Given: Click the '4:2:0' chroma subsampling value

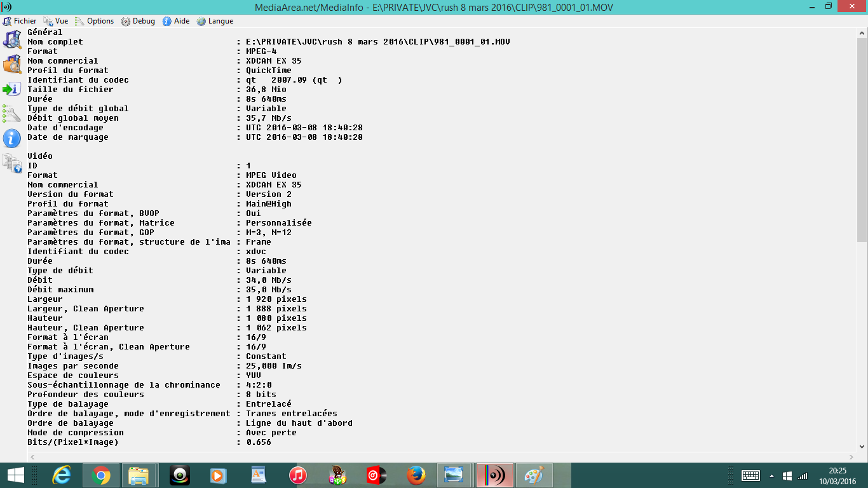Looking at the screenshot, I should (x=259, y=385).
